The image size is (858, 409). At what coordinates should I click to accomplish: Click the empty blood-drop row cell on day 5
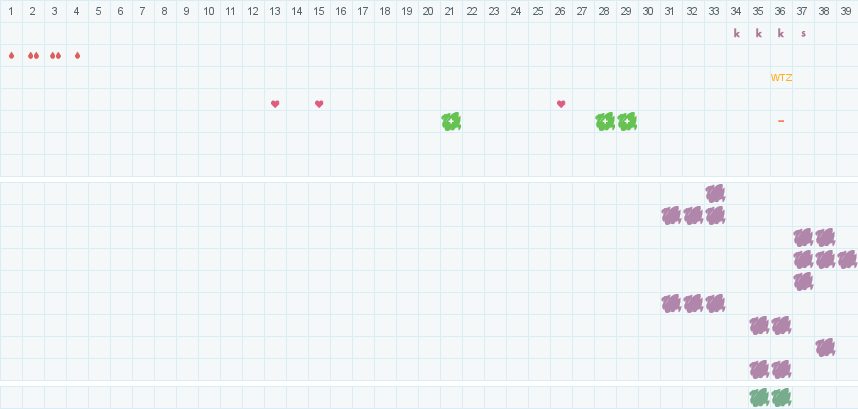coord(99,55)
